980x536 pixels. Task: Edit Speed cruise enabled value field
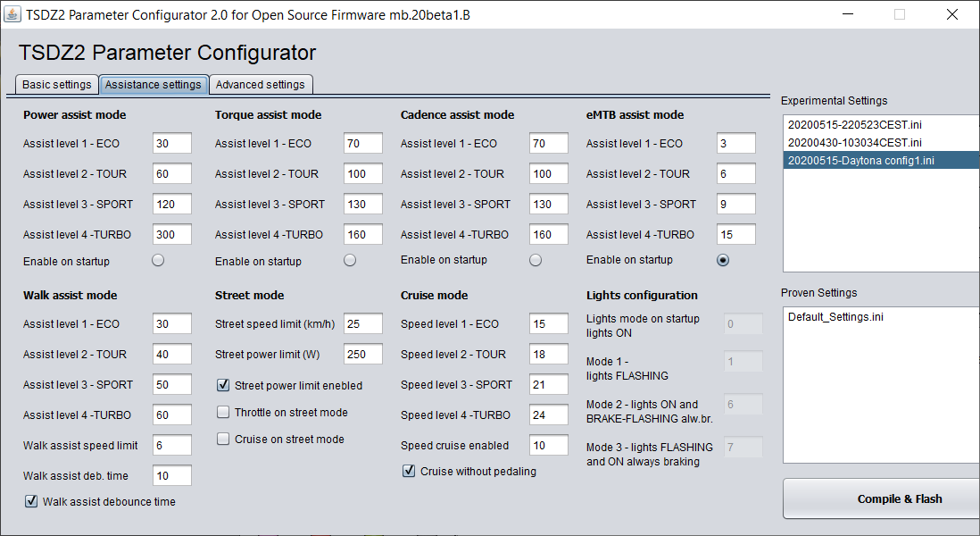click(x=549, y=445)
